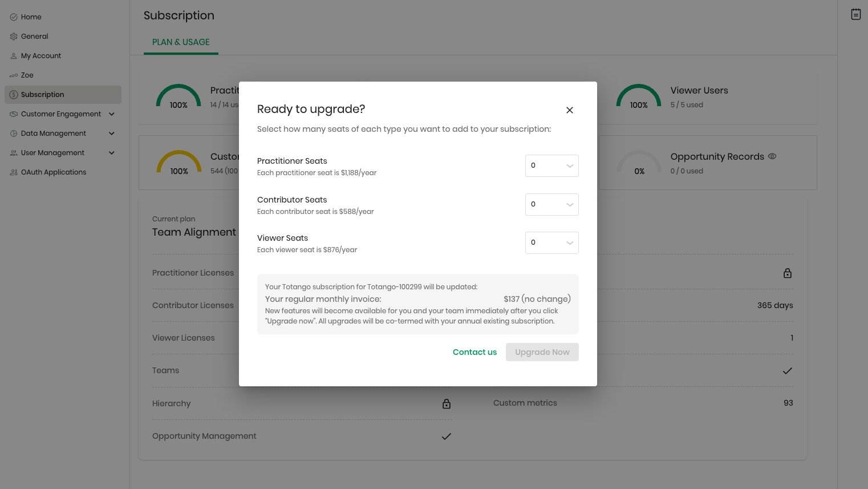Open the notes clipboard icon at top right
Viewport: 868px width, 489px height.
tap(856, 14)
